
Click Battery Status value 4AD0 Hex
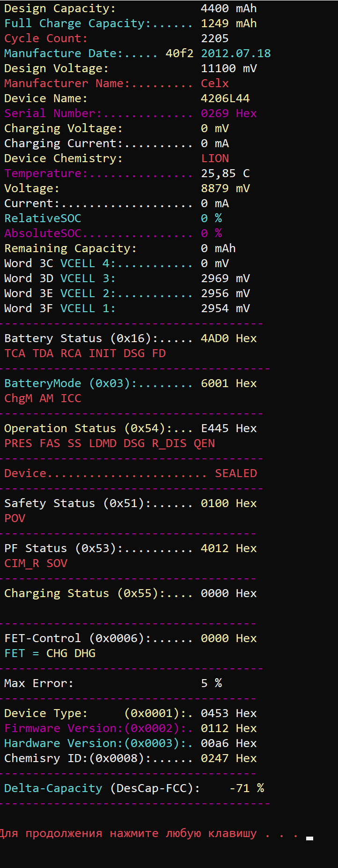pyautogui.click(x=228, y=338)
